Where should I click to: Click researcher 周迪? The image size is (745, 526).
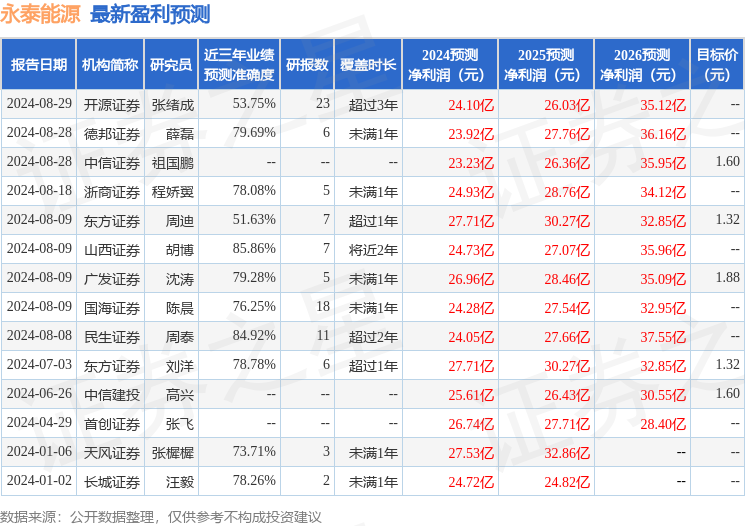(180, 220)
